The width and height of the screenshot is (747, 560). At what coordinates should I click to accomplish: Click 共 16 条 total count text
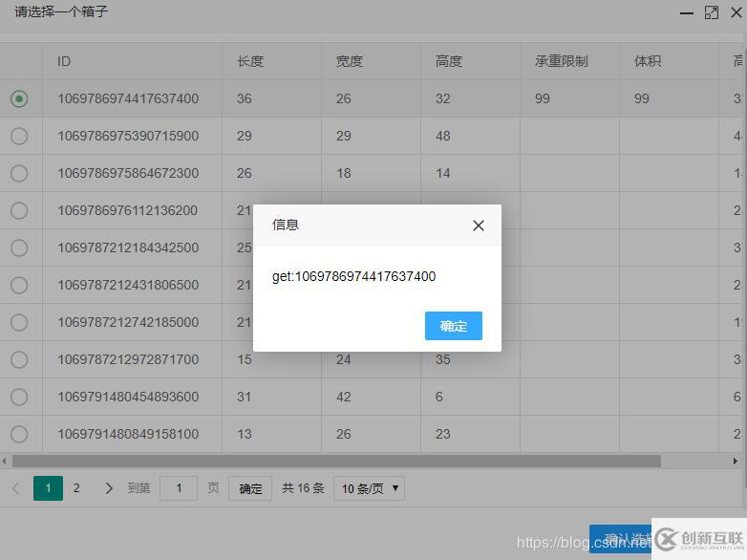coord(303,488)
